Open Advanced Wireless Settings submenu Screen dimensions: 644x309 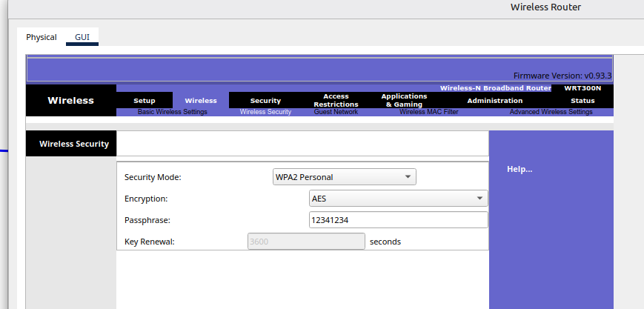pyautogui.click(x=551, y=112)
